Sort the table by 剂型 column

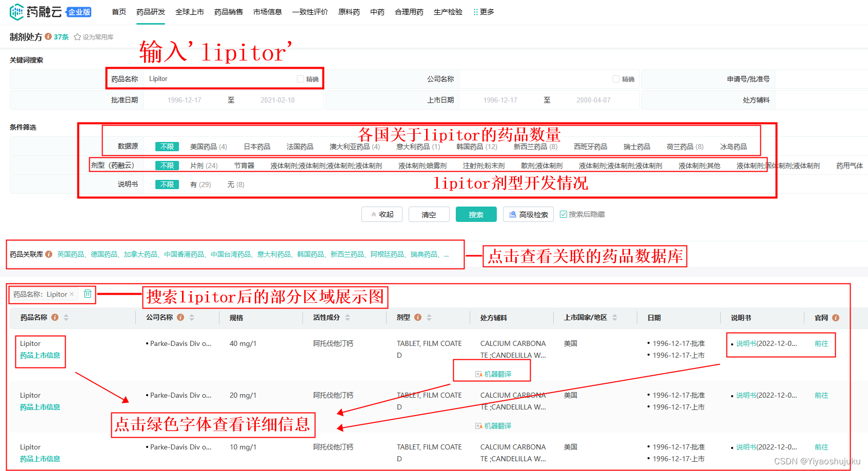[429, 318]
